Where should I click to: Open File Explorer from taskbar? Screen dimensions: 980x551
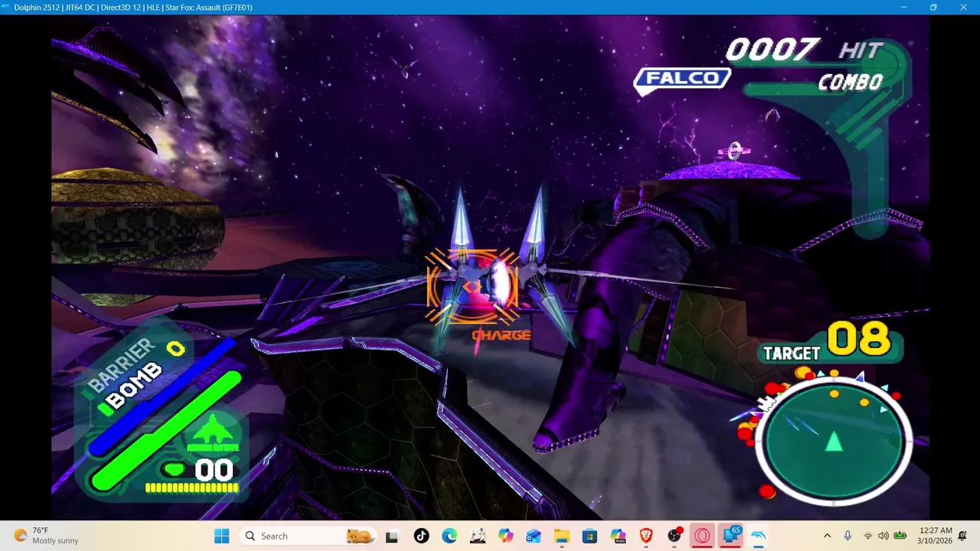click(x=562, y=536)
